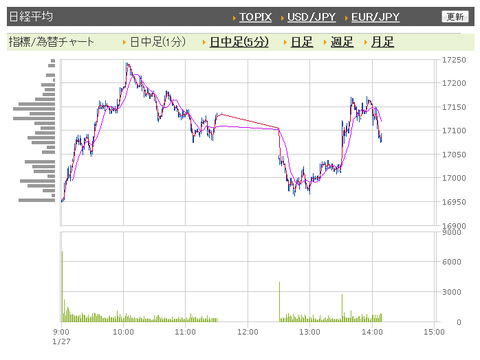Click the 指標/為替チャート label
This screenshot has width=480, height=360.
click(x=51, y=42)
